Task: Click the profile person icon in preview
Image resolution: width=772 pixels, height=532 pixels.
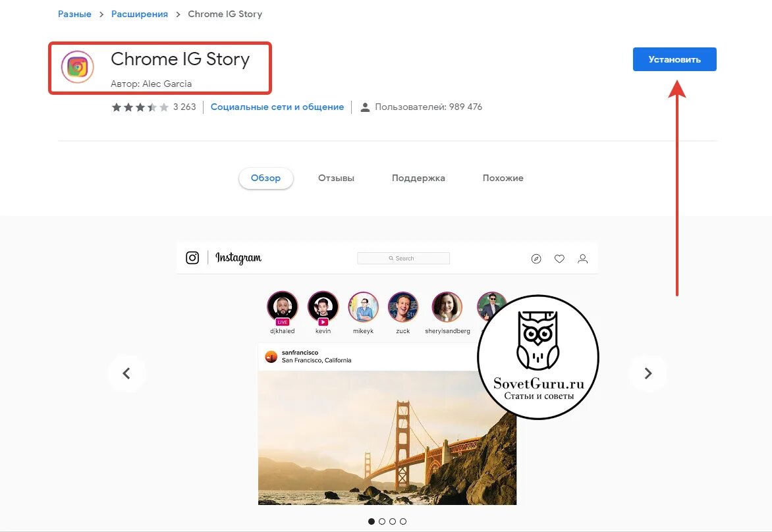Action: pos(582,259)
